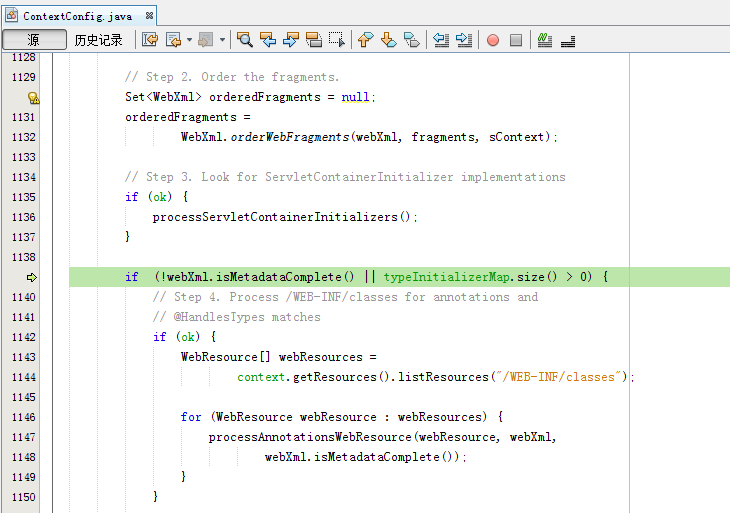This screenshot has height=513, width=730.
Task: Click 'orderWebFragments' method call
Action: coord(290,137)
